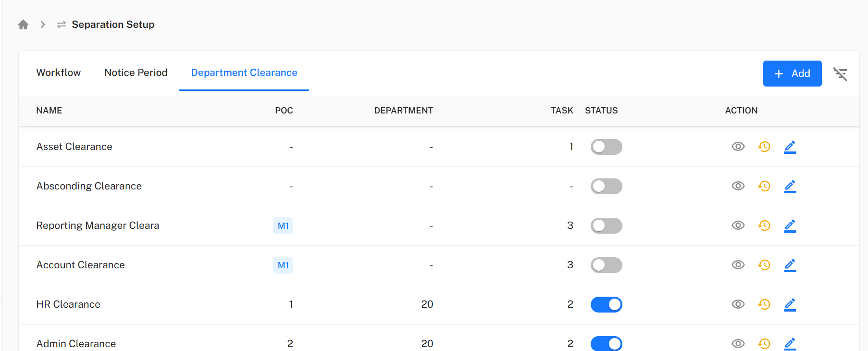
Task: Disable the HR Clearance status toggle
Action: (606, 304)
